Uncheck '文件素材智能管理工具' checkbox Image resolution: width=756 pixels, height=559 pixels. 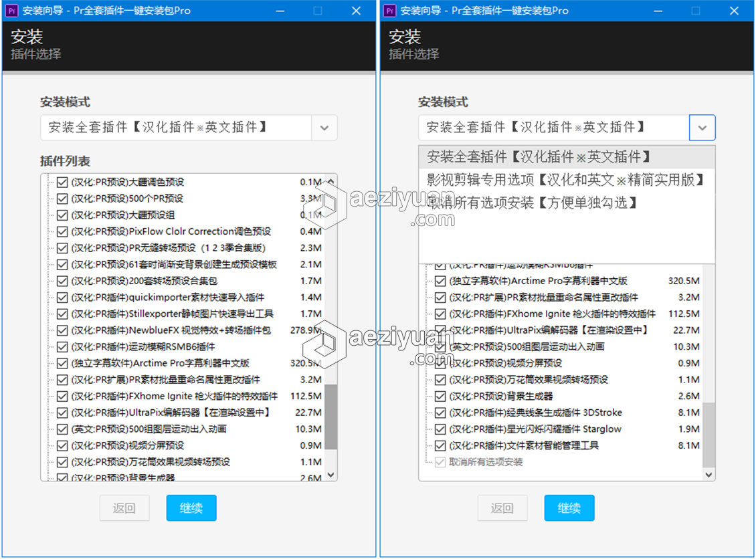click(x=440, y=446)
